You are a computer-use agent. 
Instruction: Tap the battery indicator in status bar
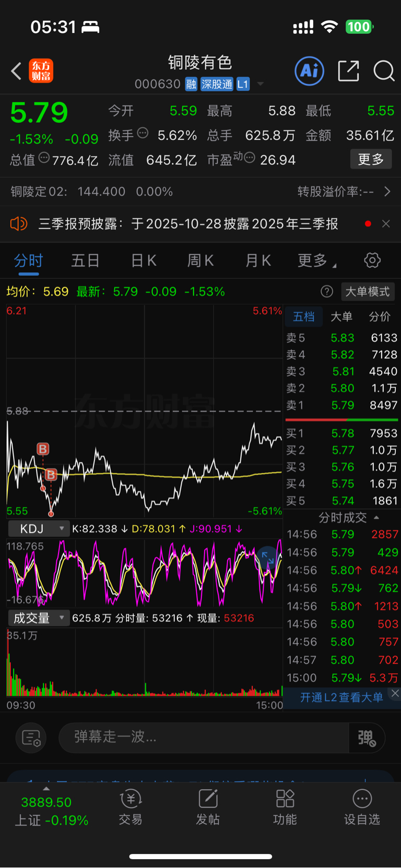[x=359, y=27]
